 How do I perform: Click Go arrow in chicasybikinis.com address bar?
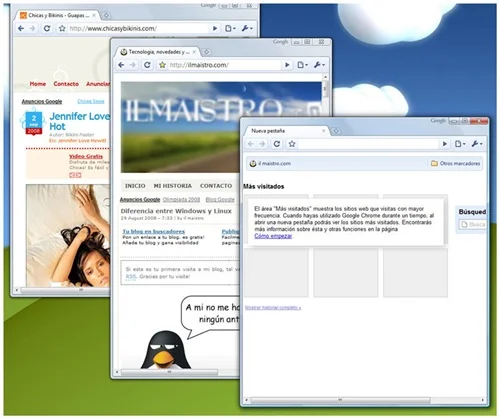[215, 29]
